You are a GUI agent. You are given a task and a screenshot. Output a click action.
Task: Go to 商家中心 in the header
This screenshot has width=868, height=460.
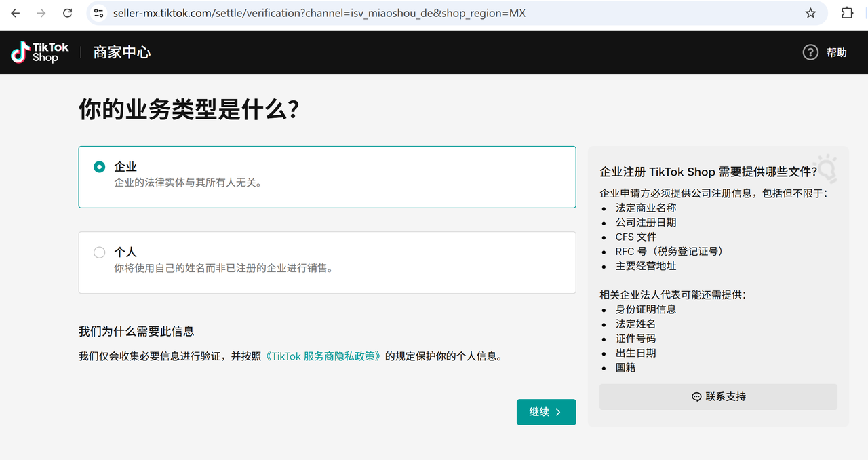pos(122,52)
